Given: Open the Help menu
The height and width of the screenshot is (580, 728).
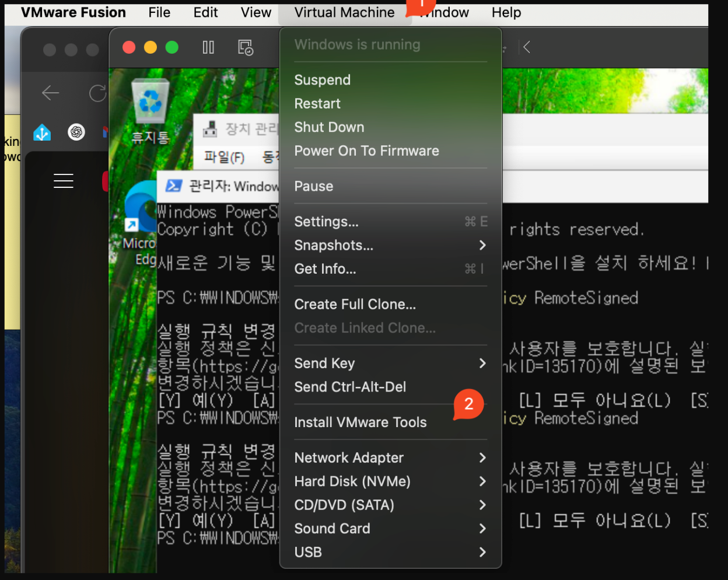Looking at the screenshot, I should coord(506,12).
